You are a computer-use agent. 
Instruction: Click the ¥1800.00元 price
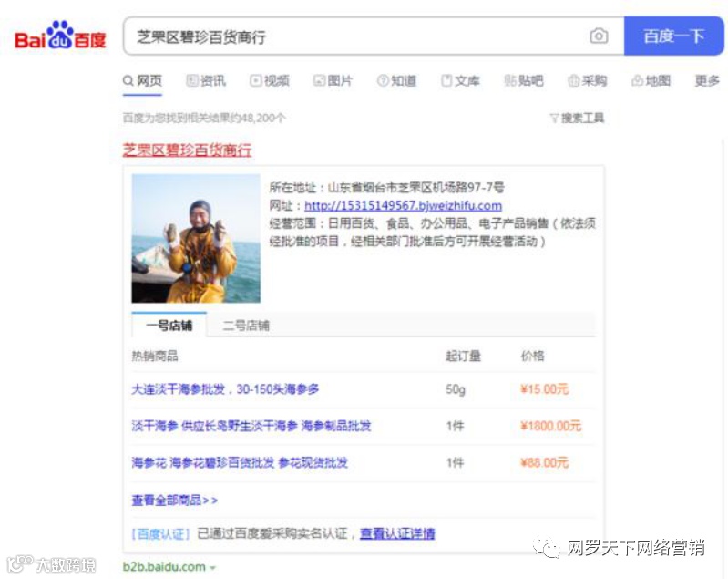(x=550, y=426)
